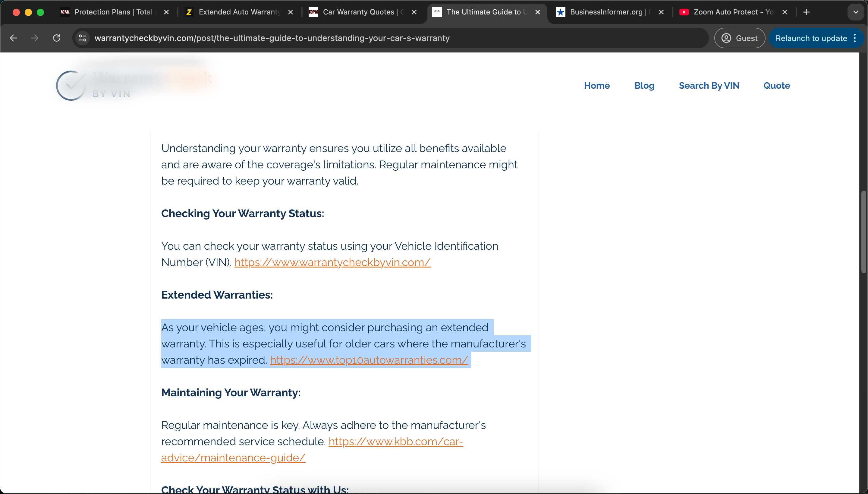
Task: Click the address bar URL field
Action: [390, 38]
